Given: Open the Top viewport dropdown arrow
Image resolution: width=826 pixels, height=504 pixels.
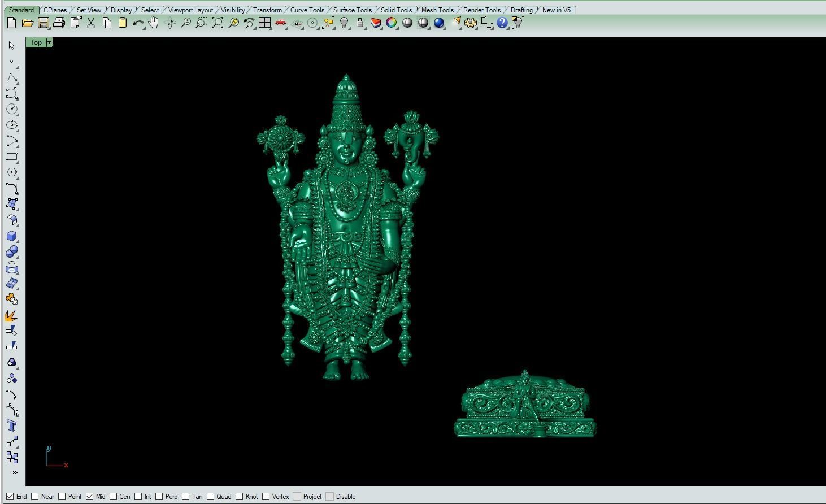Looking at the screenshot, I should 50,42.
